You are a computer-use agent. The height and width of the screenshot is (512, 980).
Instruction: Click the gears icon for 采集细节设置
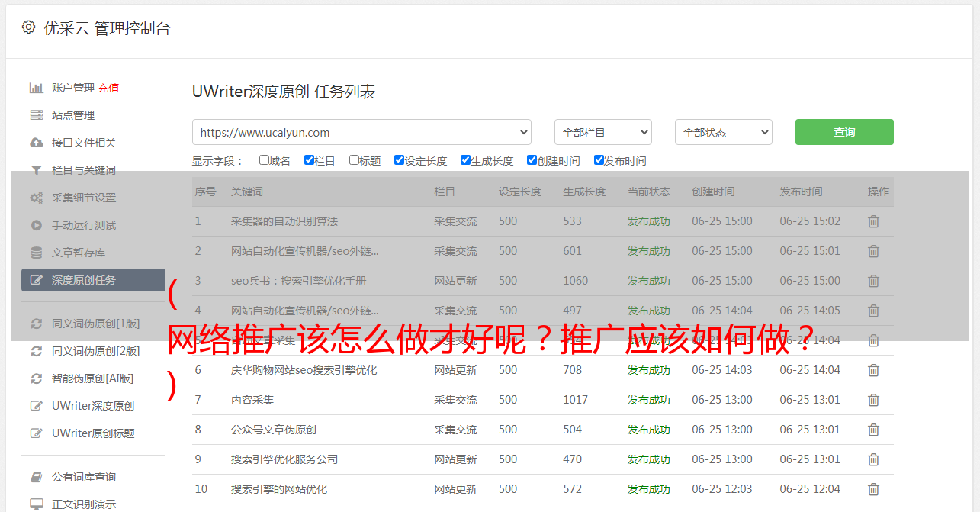click(36, 198)
